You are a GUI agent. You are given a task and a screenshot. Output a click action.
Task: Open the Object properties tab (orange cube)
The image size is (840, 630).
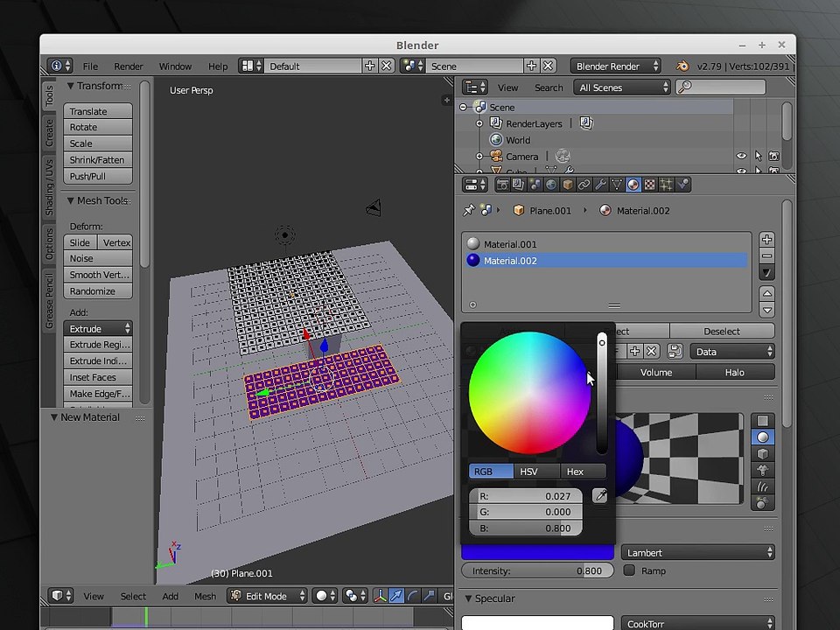coord(567,185)
